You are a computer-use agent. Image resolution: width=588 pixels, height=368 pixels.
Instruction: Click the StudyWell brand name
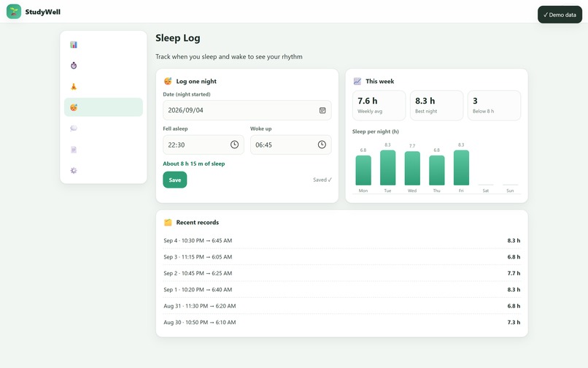coord(43,12)
